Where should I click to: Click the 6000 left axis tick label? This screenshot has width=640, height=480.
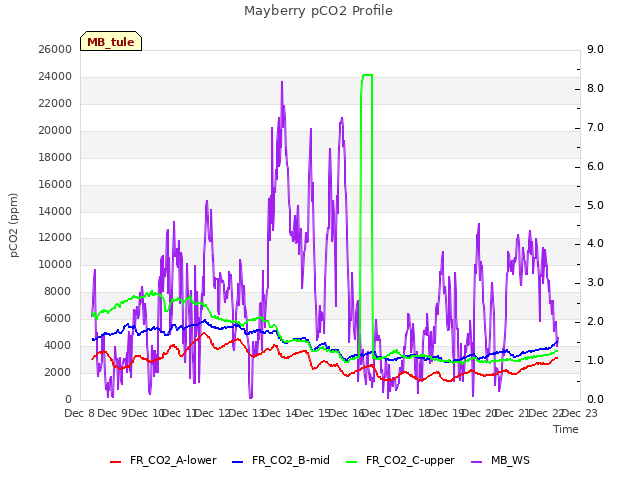58,318
